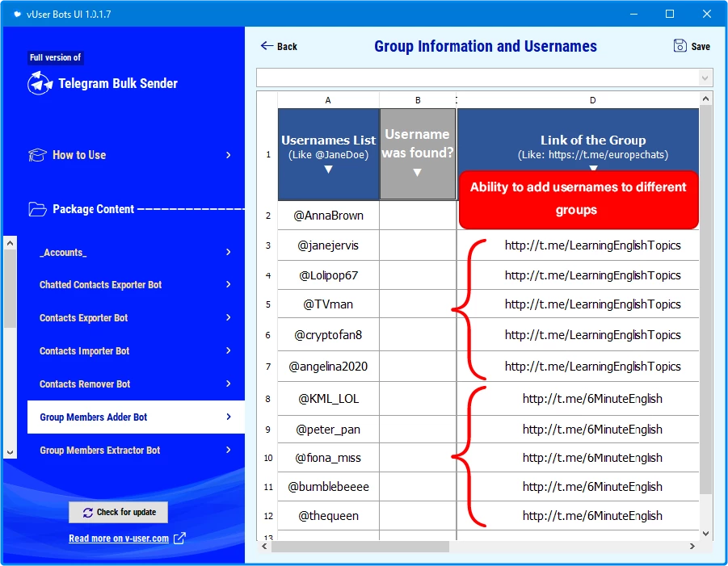Click Check for update button

[119, 512]
